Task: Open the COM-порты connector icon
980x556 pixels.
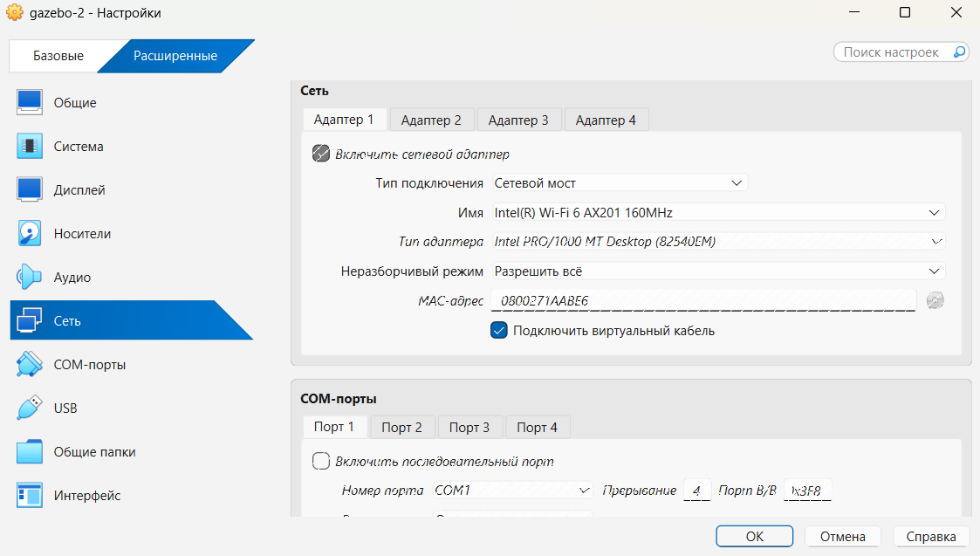Action: click(x=30, y=364)
